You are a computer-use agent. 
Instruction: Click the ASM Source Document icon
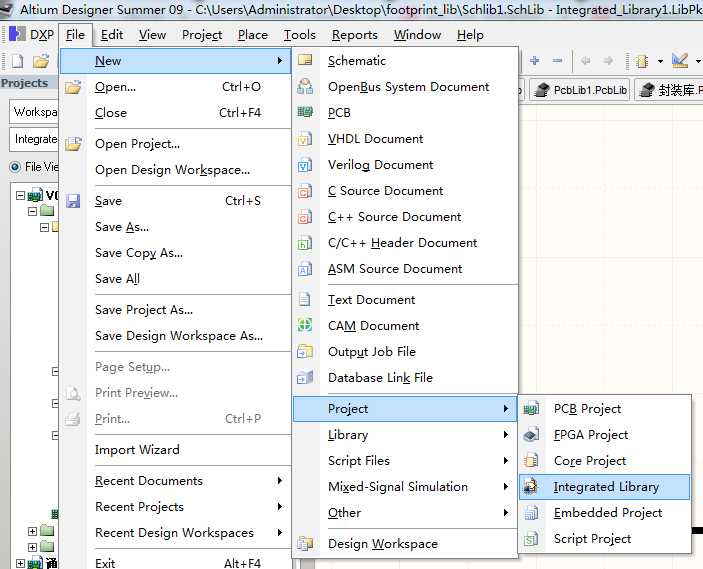click(305, 269)
